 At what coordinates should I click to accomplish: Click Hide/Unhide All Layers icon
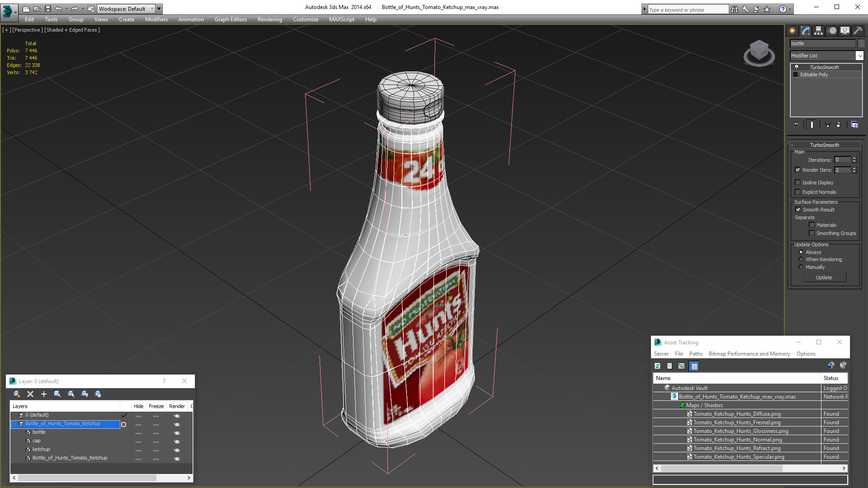pos(85,394)
